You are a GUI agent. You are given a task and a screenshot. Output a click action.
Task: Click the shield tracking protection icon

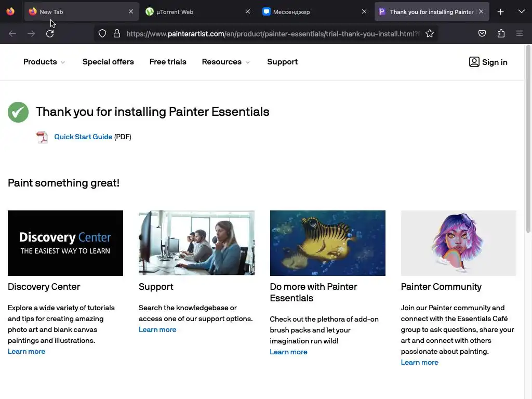pos(102,34)
